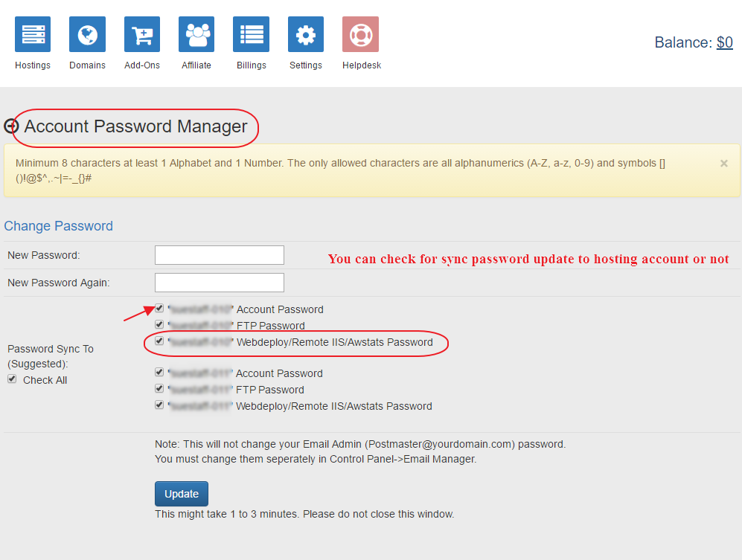
Task: Uncheck the first Account Password checkbox
Action: point(159,308)
